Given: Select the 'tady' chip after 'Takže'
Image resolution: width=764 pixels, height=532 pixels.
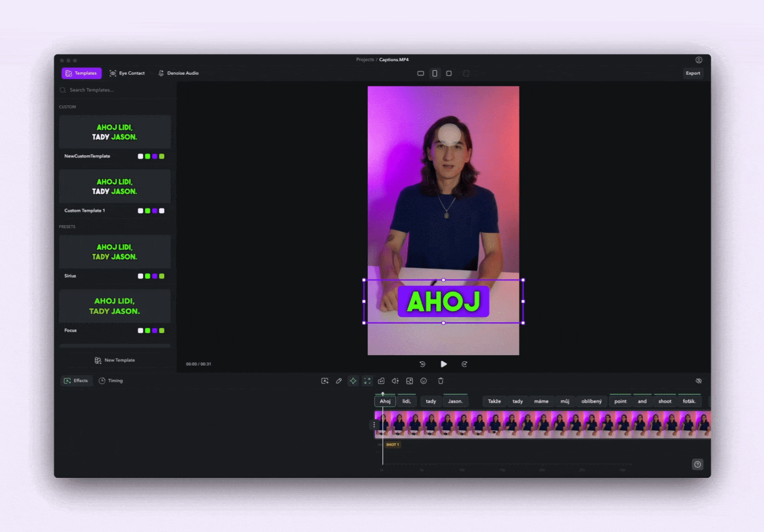Looking at the screenshot, I should [x=518, y=401].
